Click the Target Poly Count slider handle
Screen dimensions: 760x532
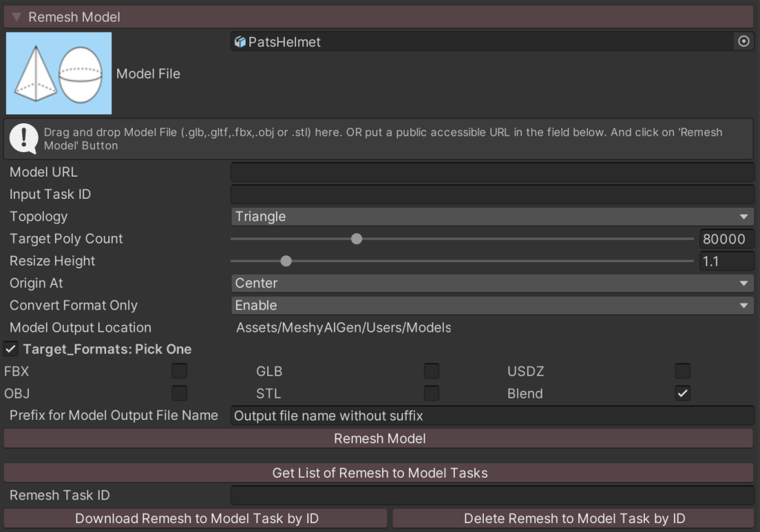coord(356,239)
